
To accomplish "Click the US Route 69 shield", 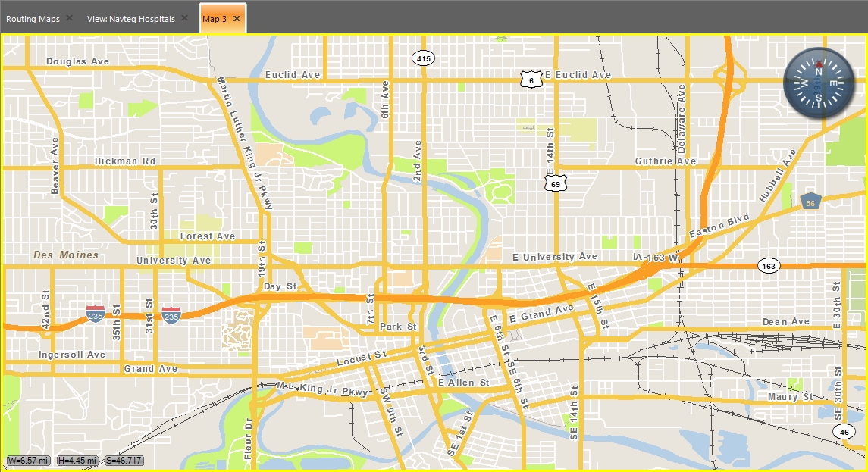I will (555, 183).
